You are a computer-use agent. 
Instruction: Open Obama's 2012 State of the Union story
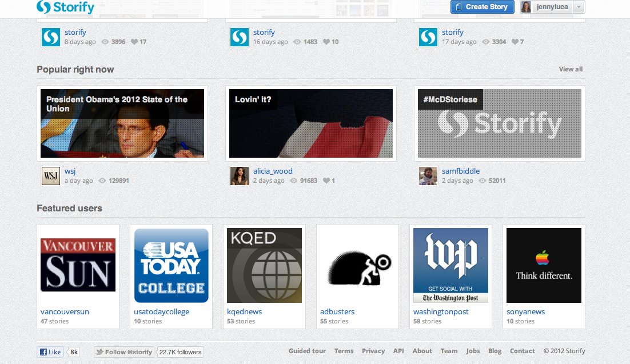tap(122, 123)
